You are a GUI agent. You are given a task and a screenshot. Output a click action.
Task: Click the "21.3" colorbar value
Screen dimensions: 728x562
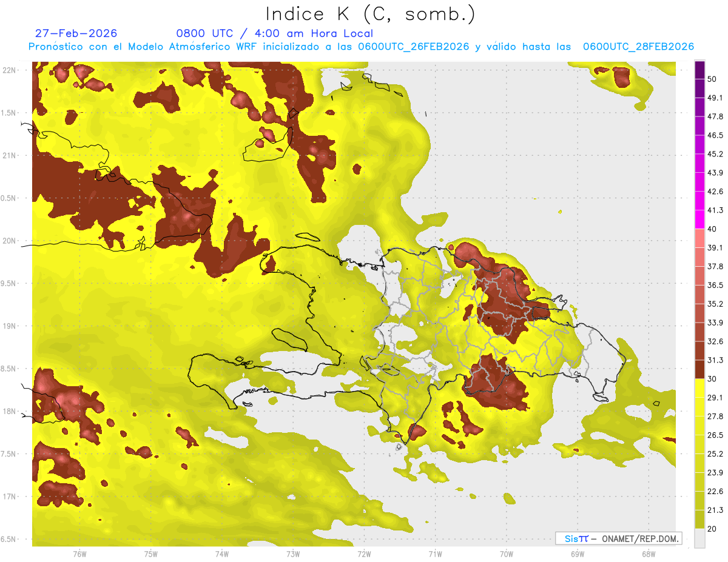pyautogui.click(x=715, y=510)
